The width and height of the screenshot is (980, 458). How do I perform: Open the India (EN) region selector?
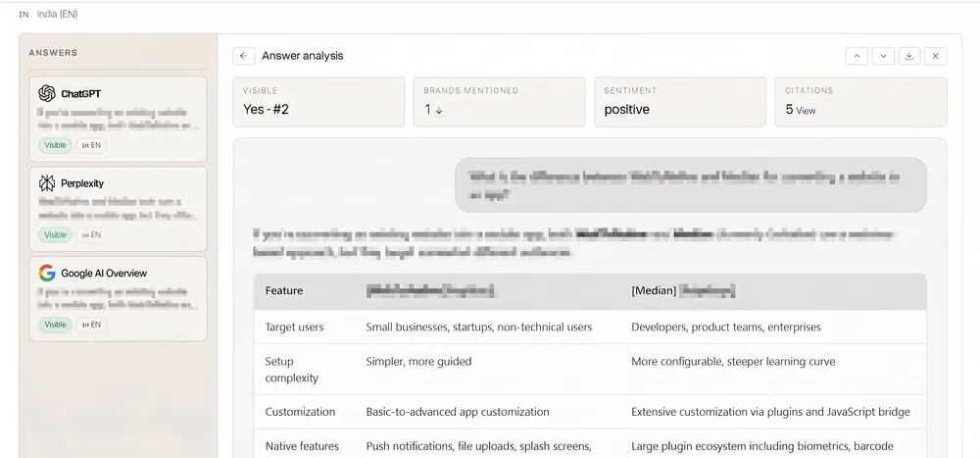pos(49,14)
